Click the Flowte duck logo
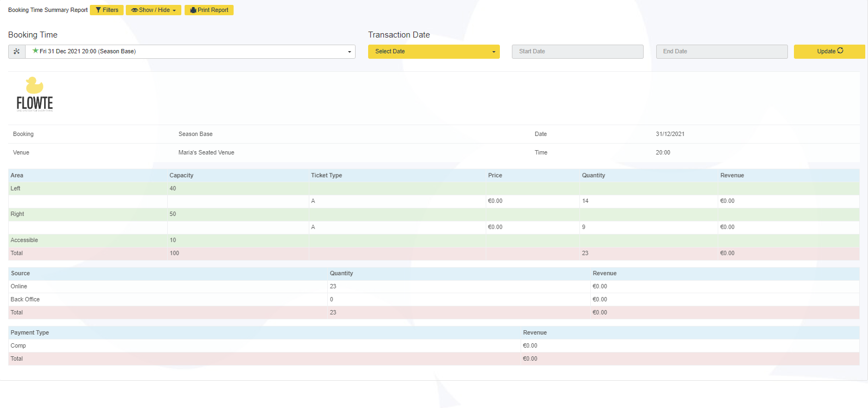This screenshot has width=868, height=408. pyautogui.click(x=35, y=94)
